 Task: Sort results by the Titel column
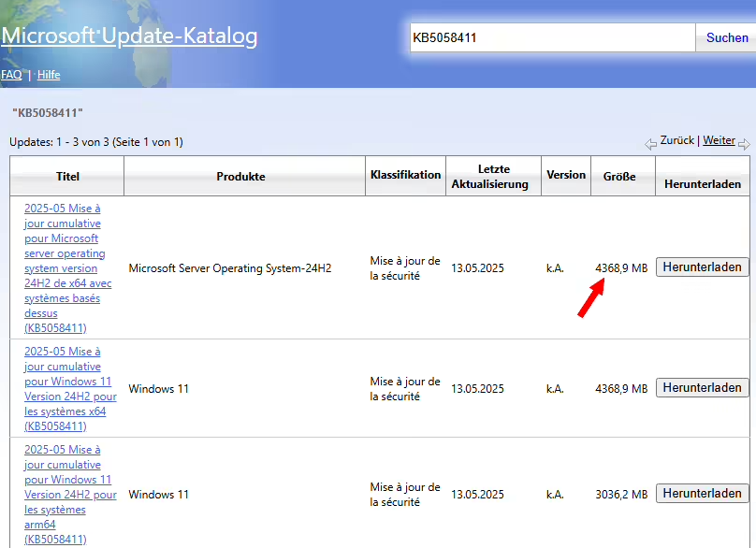pos(65,175)
